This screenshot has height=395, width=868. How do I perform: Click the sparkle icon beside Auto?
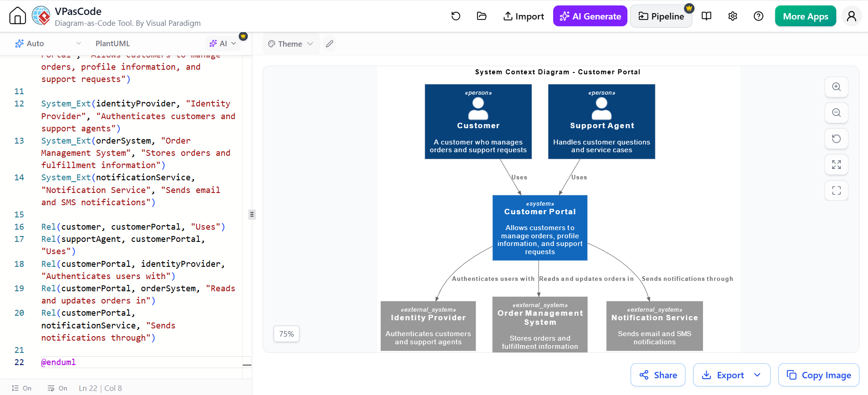[x=19, y=43]
